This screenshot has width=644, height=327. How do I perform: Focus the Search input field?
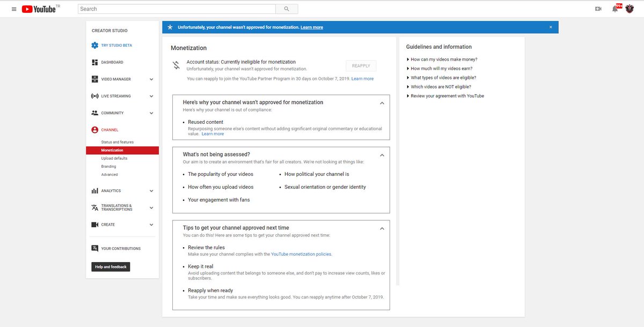pos(177,9)
